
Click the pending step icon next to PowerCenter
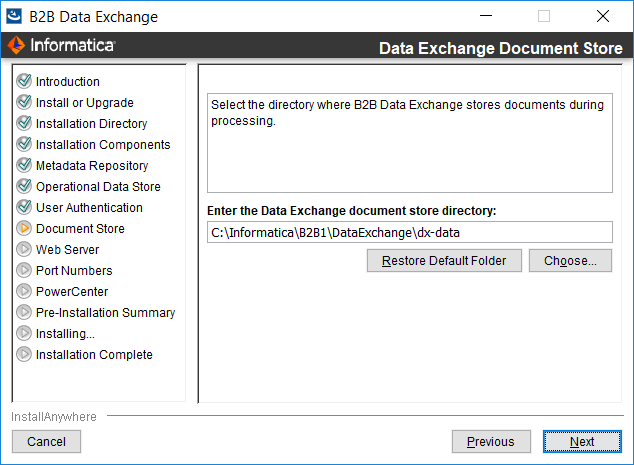click(24, 291)
